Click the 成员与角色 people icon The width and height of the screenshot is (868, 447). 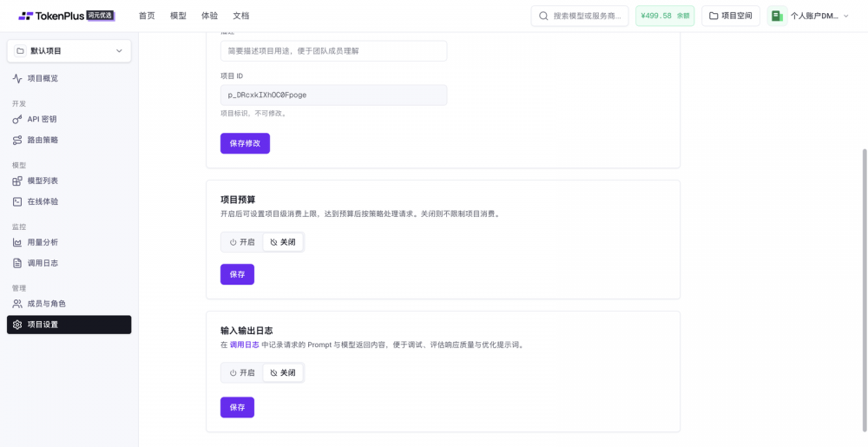[x=17, y=304]
